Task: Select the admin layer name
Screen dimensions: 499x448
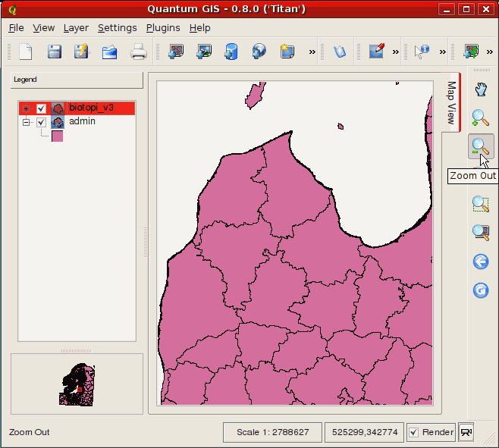Action: [x=82, y=121]
